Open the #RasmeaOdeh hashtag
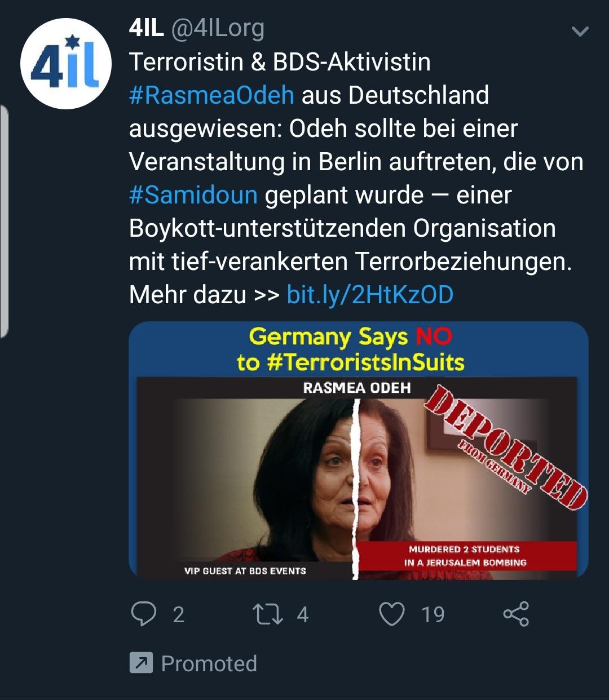This screenshot has height=700, width=609. pos(211,95)
